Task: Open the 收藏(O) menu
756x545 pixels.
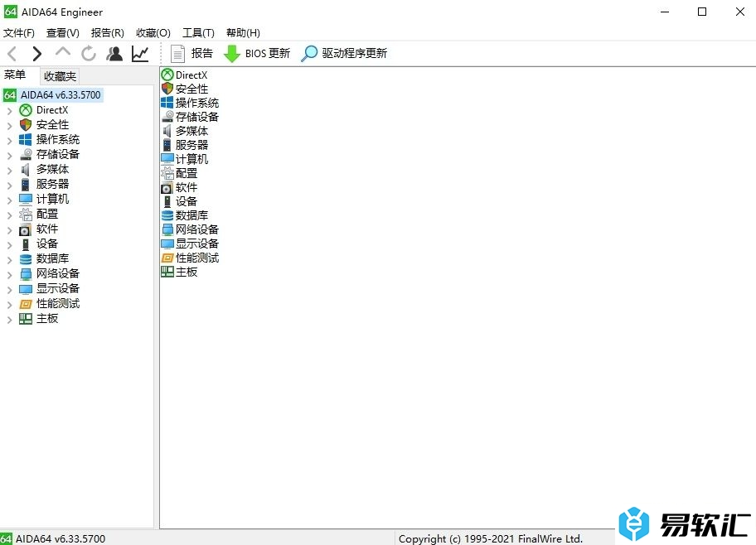Action: pos(153,33)
